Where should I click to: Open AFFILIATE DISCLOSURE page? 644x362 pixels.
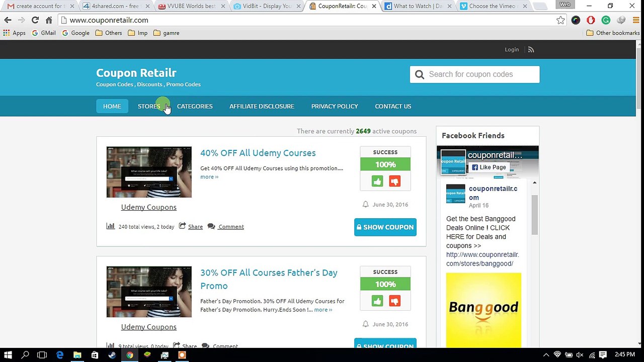coord(262,106)
